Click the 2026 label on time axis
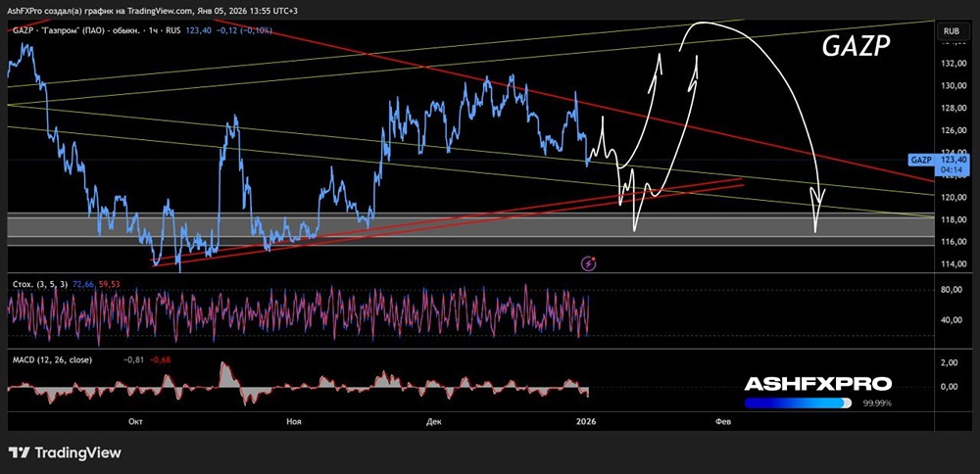The width and height of the screenshot is (980, 474). tap(587, 422)
